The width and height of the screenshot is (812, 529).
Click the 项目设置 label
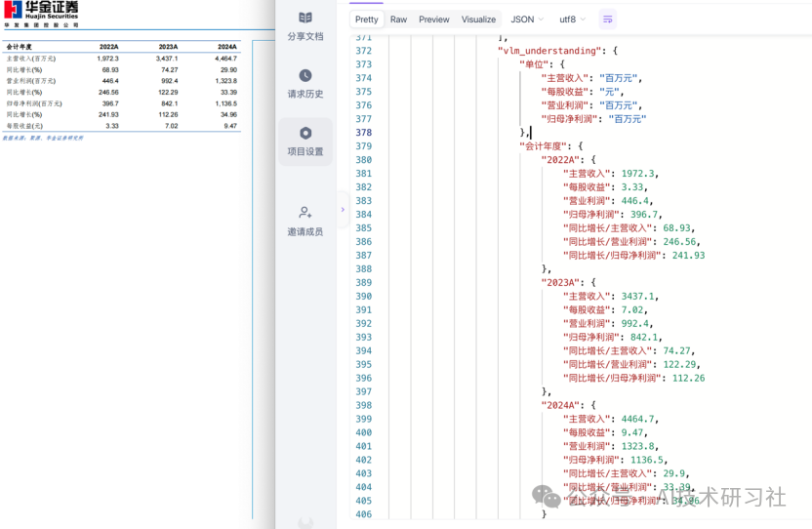(305, 152)
